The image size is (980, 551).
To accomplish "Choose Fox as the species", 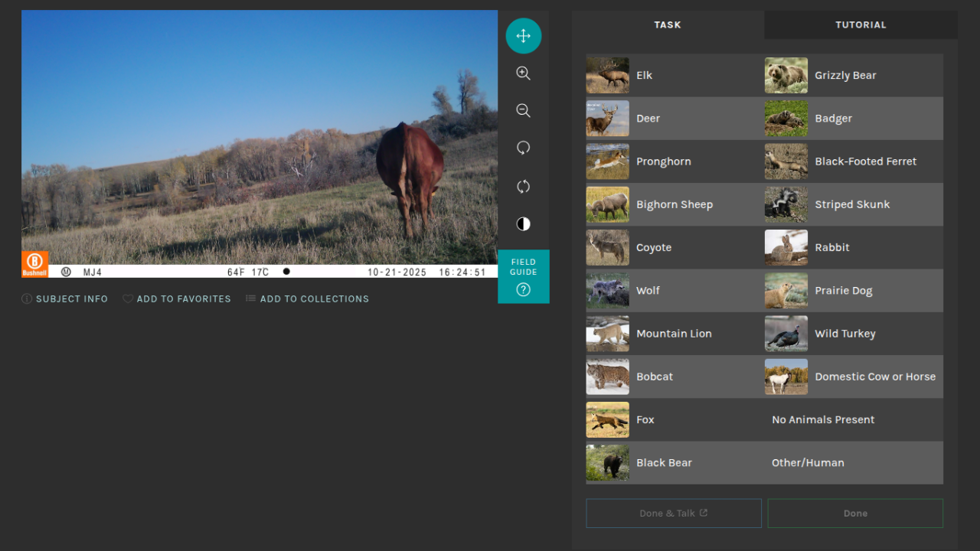I will 675,419.
